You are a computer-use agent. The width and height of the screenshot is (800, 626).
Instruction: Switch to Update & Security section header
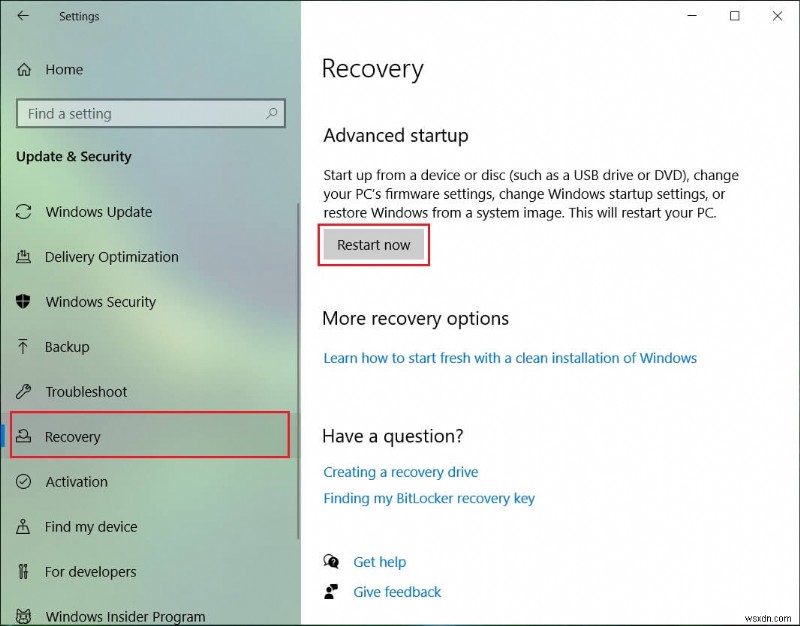74,157
